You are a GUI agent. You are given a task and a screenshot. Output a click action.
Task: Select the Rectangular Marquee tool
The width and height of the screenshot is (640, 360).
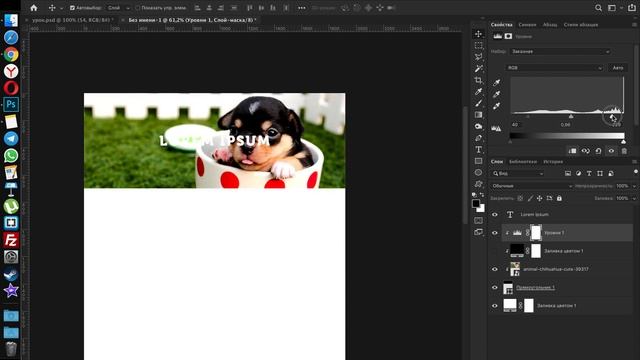[x=478, y=45]
